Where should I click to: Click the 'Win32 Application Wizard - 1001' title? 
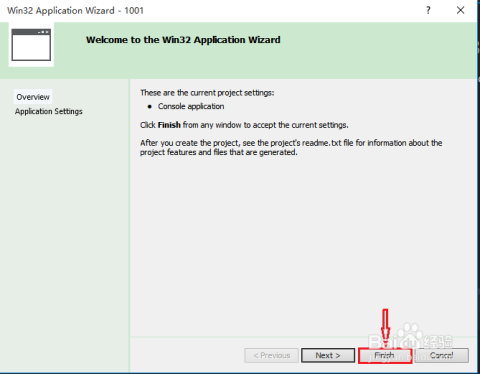pos(75,11)
